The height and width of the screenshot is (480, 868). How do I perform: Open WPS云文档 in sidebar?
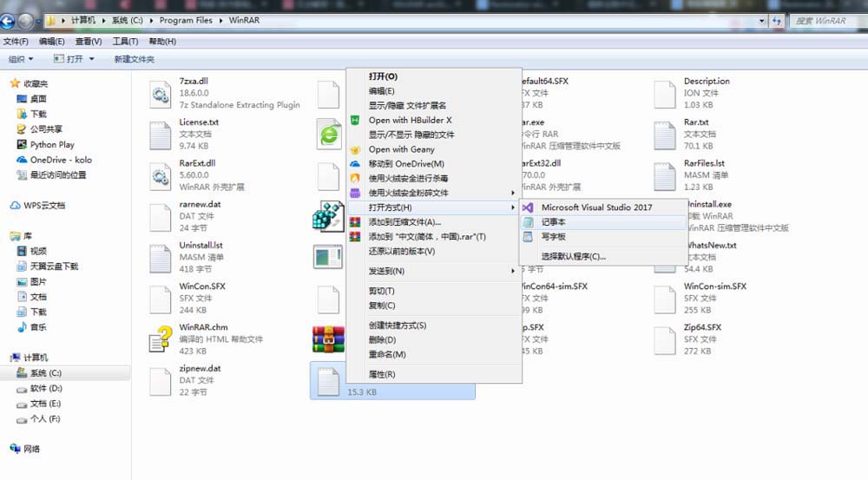[44, 206]
